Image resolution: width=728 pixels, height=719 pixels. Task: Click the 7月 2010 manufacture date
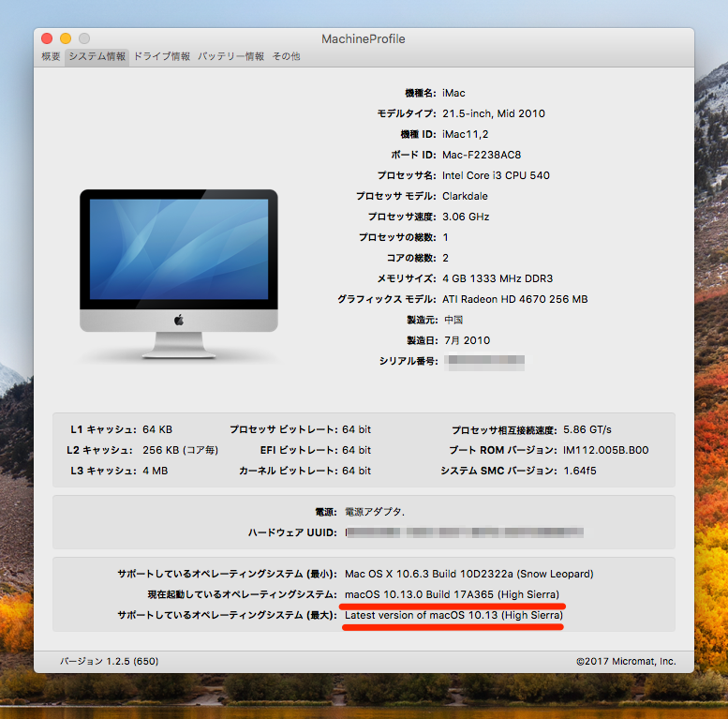click(468, 340)
